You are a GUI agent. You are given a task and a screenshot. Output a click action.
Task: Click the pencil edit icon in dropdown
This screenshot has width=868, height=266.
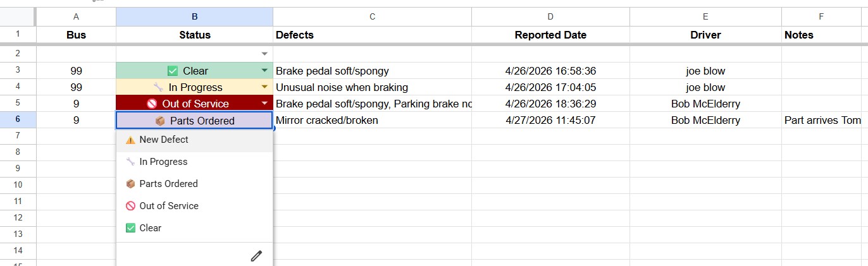coord(256,256)
